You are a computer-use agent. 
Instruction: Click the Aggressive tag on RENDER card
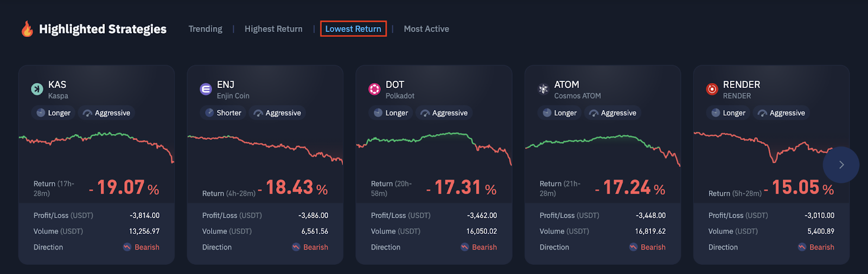(x=781, y=113)
